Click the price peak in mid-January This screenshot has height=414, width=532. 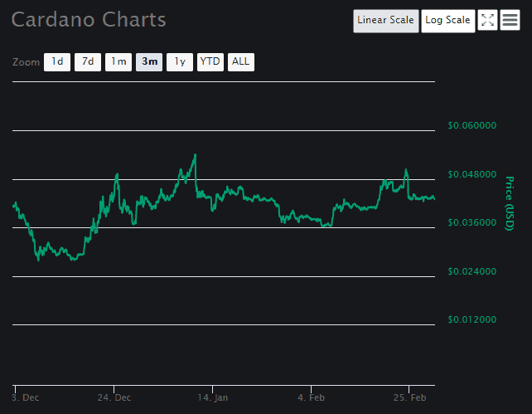click(195, 155)
